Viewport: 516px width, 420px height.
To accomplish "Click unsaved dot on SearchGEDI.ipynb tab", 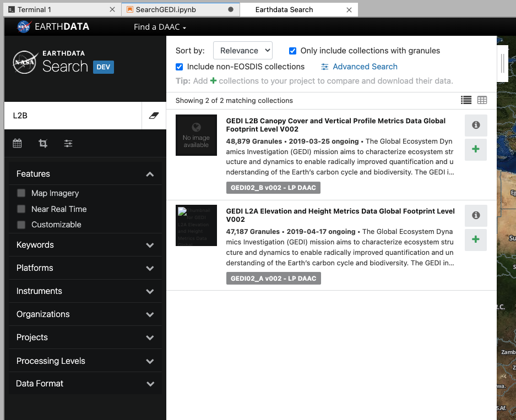I will [231, 9].
